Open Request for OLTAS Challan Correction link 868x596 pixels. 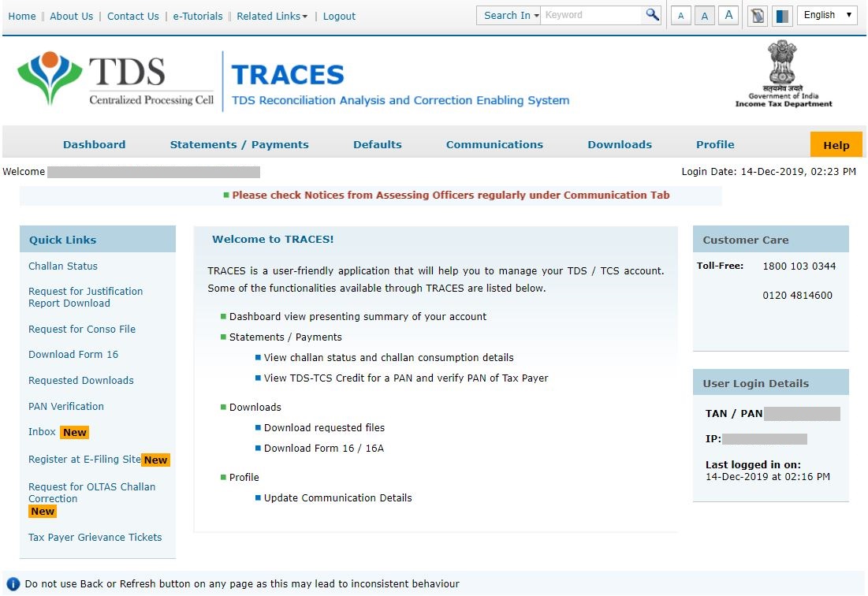92,493
